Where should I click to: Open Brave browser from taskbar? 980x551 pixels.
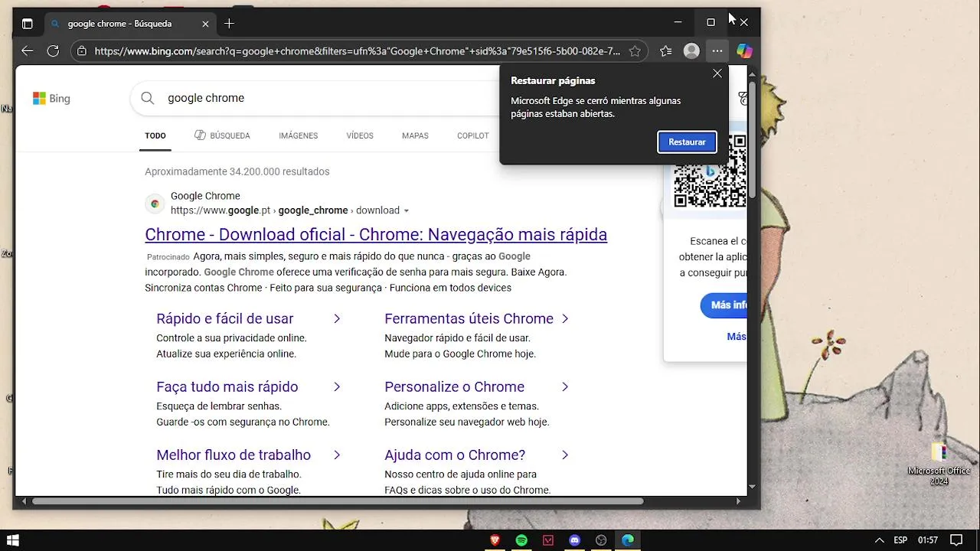(x=495, y=540)
